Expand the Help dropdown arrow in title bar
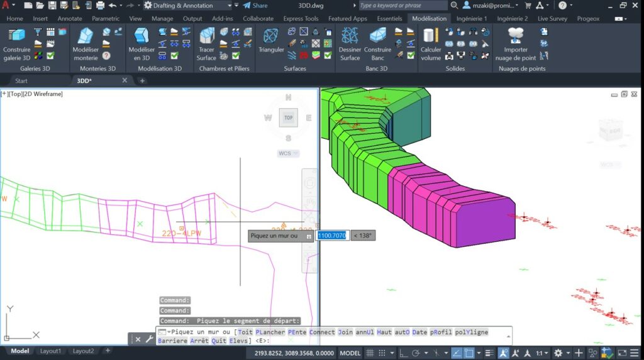This screenshot has height=360, width=644. click(x=571, y=5)
